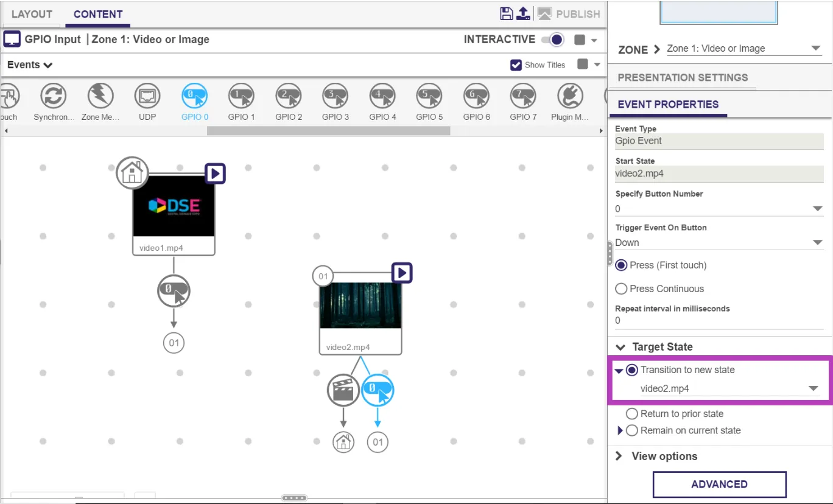Pick the Plugin Message event icon
Viewport: 833px width, 504px height.
570,96
